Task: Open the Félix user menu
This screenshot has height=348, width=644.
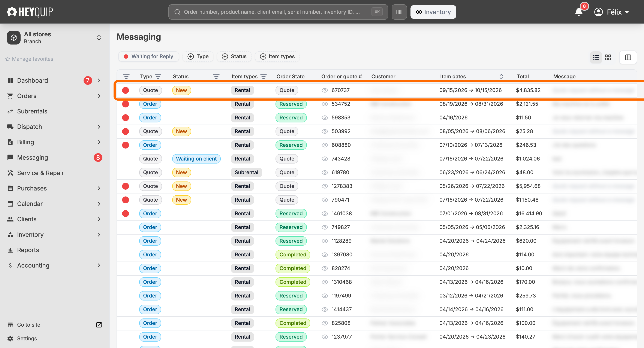Action: tap(611, 12)
